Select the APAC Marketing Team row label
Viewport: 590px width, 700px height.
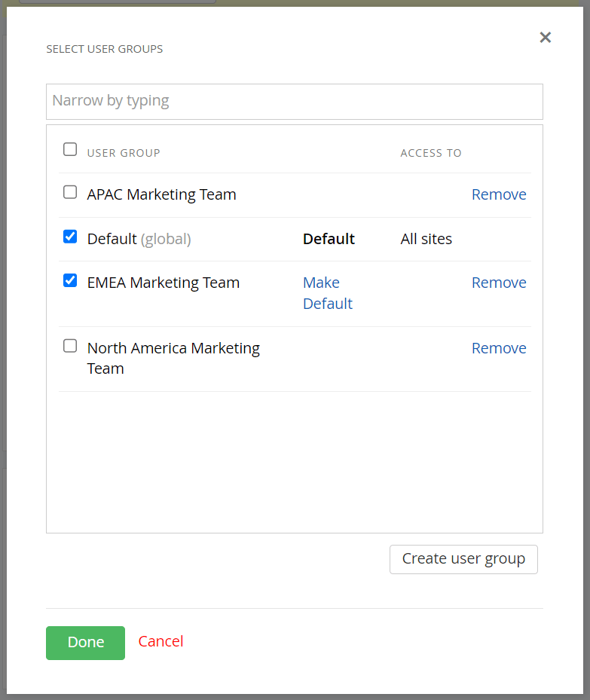click(x=161, y=194)
